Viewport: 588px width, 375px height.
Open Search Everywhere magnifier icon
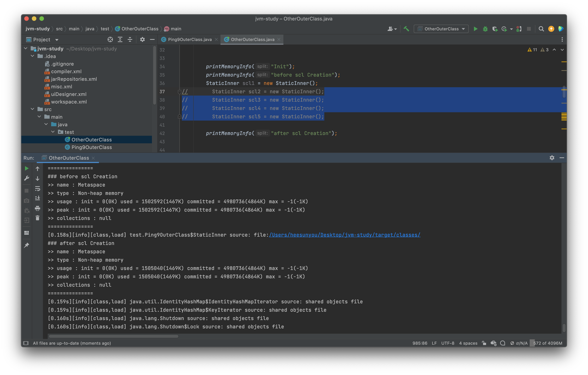541,29
